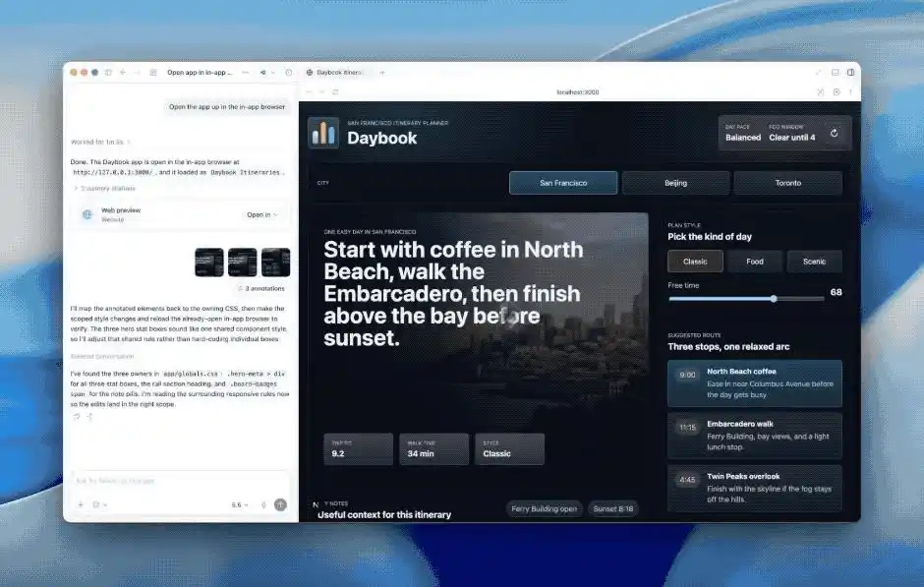The width and height of the screenshot is (924, 587).
Task: Click the microphone icon in chat input
Action: point(263,505)
